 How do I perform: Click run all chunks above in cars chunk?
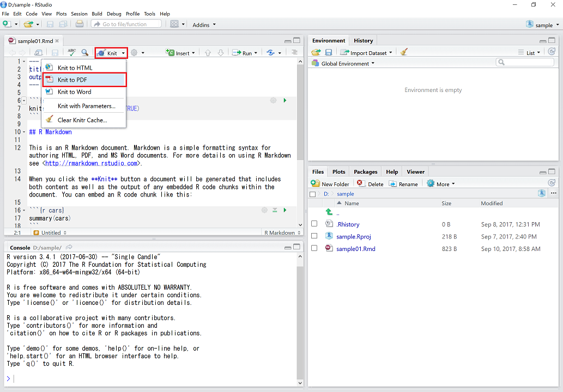[275, 210]
